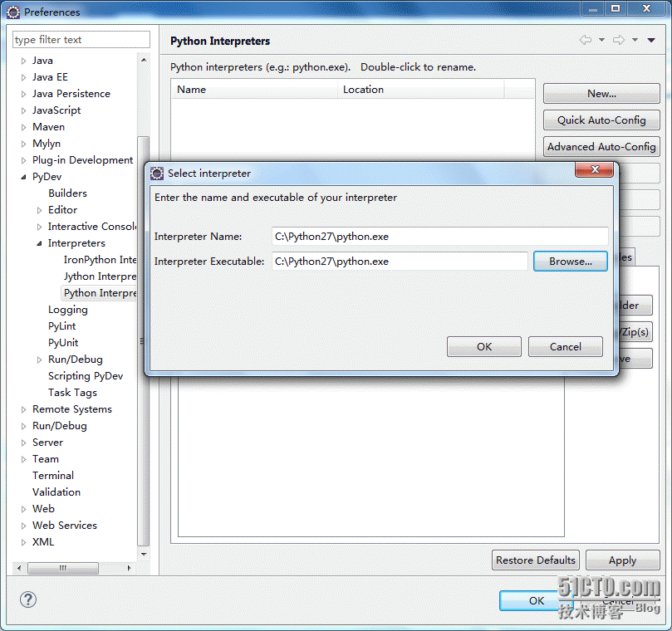Select Logging preference page
The height and width of the screenshot is (631, 672).
pyautogui.click(x=68, y=310)
